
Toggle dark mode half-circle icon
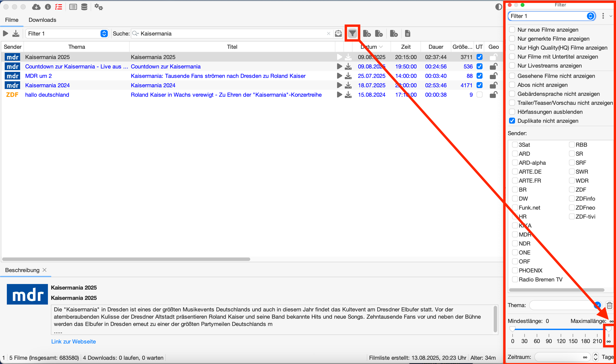click(499, 7)
